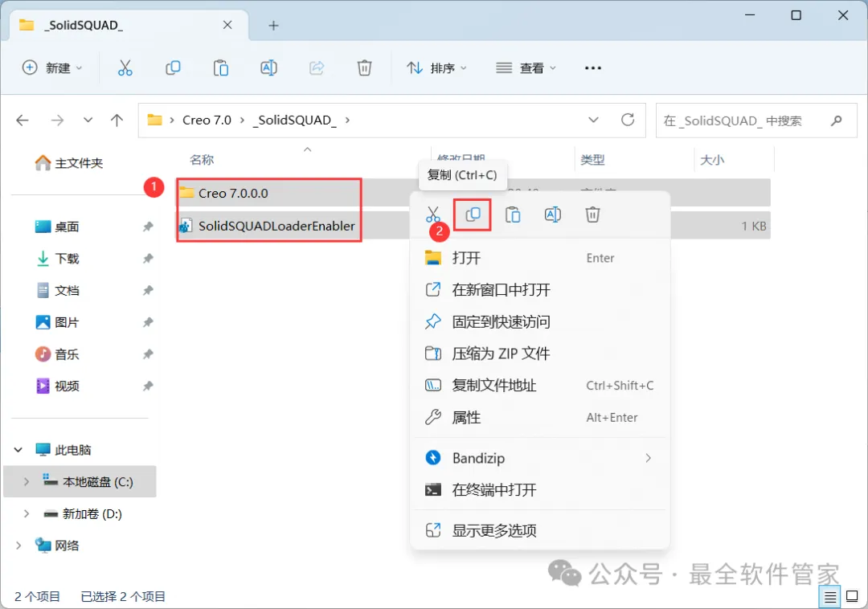The width and height of the screenshot is (868, 609).
Task: Collapse the 此电脑 tree node
Action: (18, 450)
